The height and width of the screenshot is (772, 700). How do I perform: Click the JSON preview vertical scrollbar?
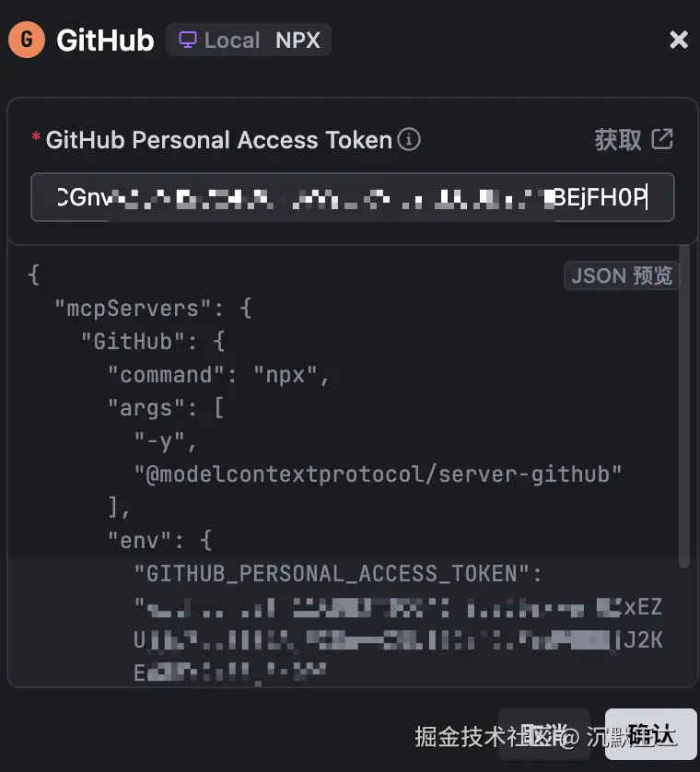click(683, 405)
